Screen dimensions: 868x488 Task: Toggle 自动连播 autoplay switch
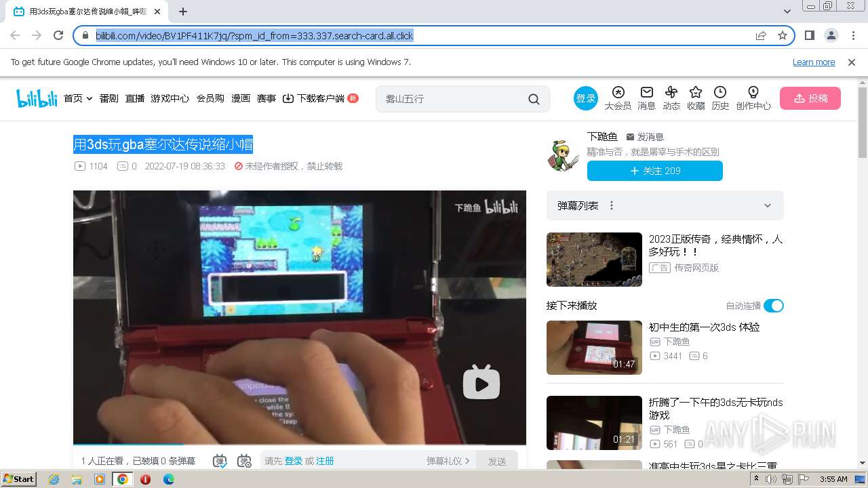point(774,306)
